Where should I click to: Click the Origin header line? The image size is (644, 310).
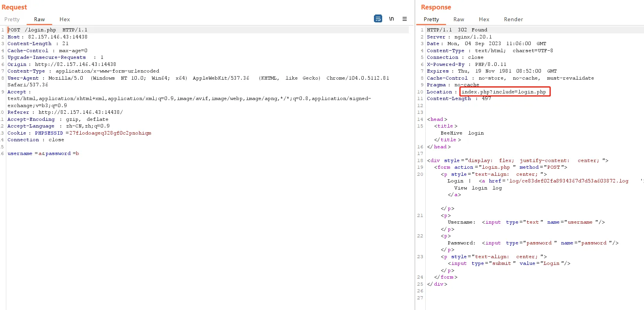(x=62, y=64)
